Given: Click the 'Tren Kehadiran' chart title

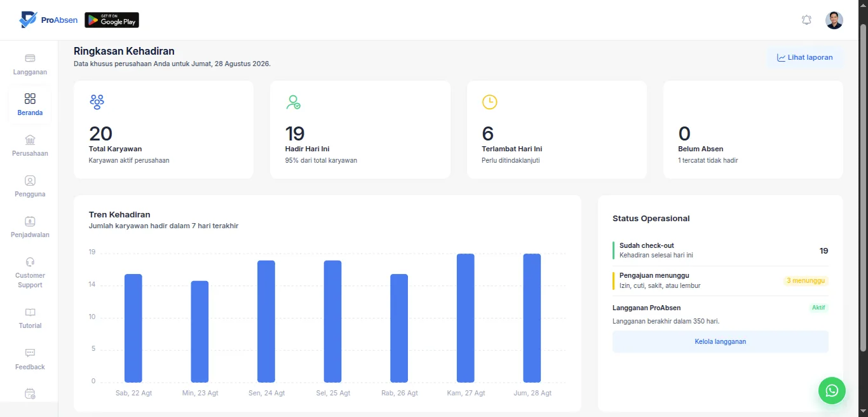Looking at the screenshot, I should click(119, 215).
